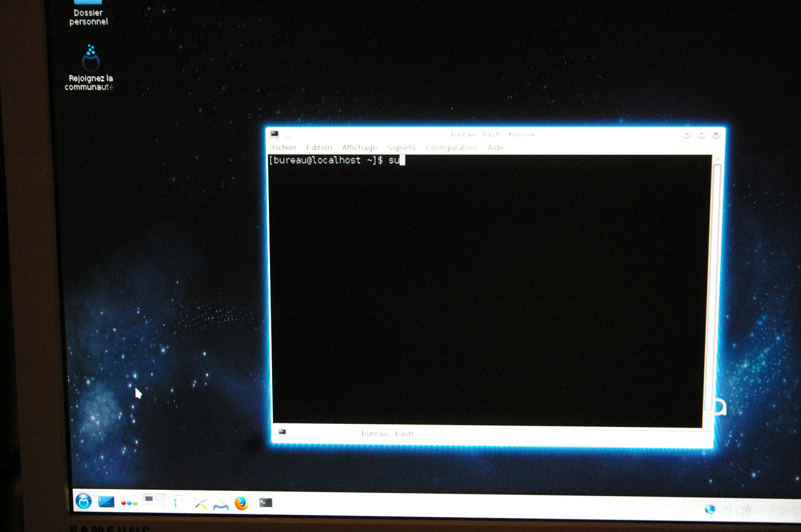The width and height of the screenshot is (801, 532).
Task: Open the Signets menu in Konsole
Action: pyautogui.click(x=401, y=148)
